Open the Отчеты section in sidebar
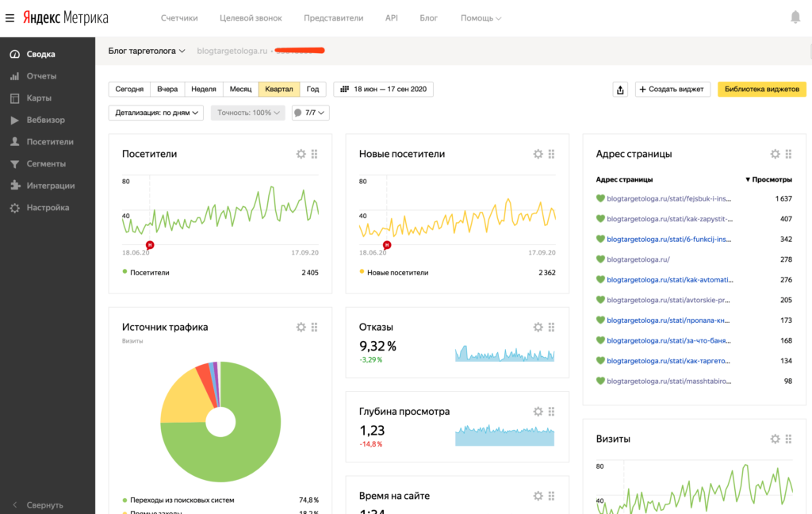 tap(41, 76)
